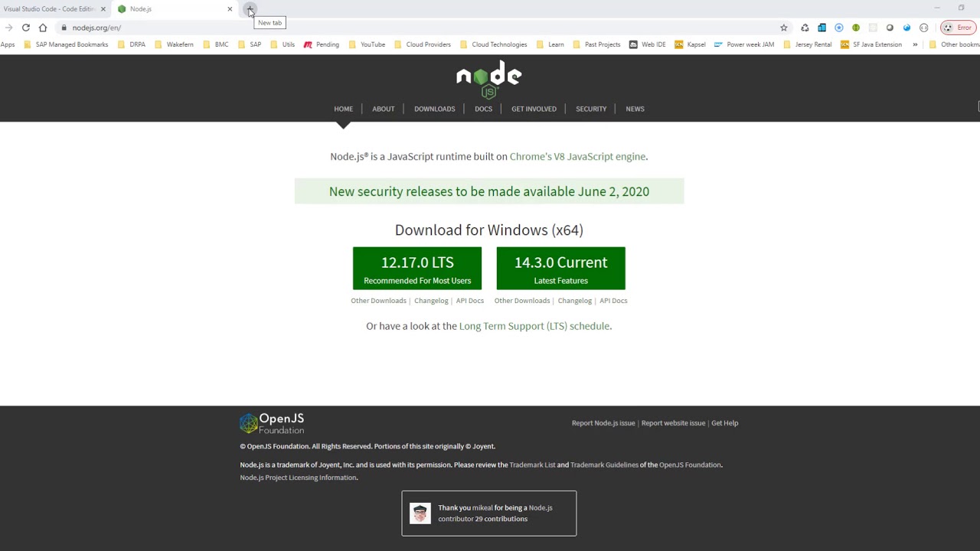
Task: Open Other Downloads under 14.3.0 Current
Action: click(522, 301)
